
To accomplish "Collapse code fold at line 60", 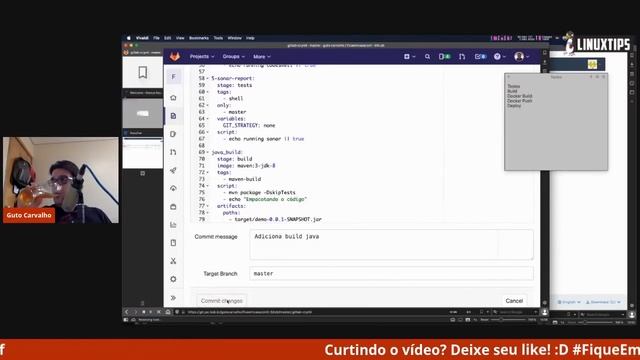I will [207, 92].
